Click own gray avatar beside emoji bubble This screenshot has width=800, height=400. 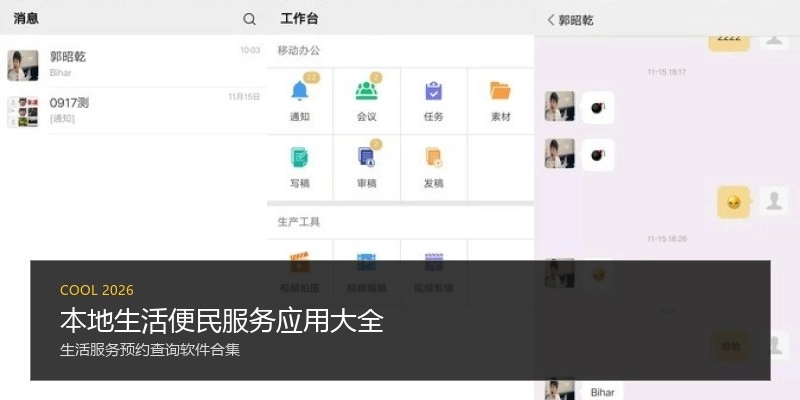tap(774, 201)
